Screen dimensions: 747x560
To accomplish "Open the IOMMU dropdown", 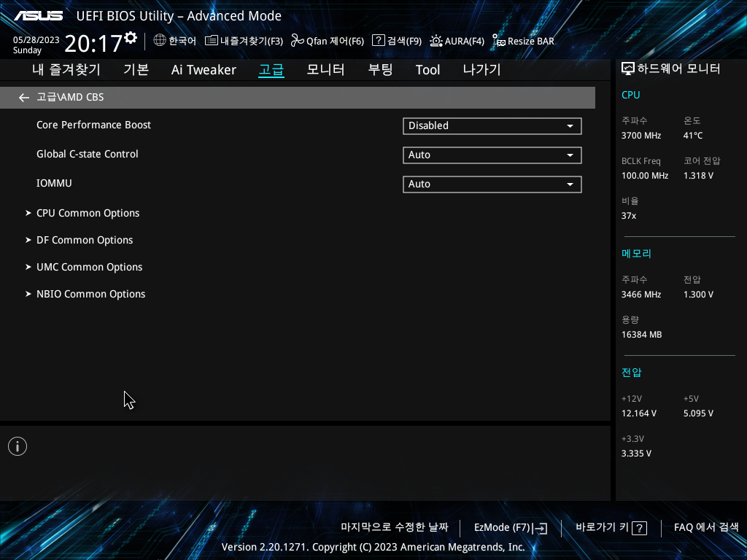I will pos(492,184).
